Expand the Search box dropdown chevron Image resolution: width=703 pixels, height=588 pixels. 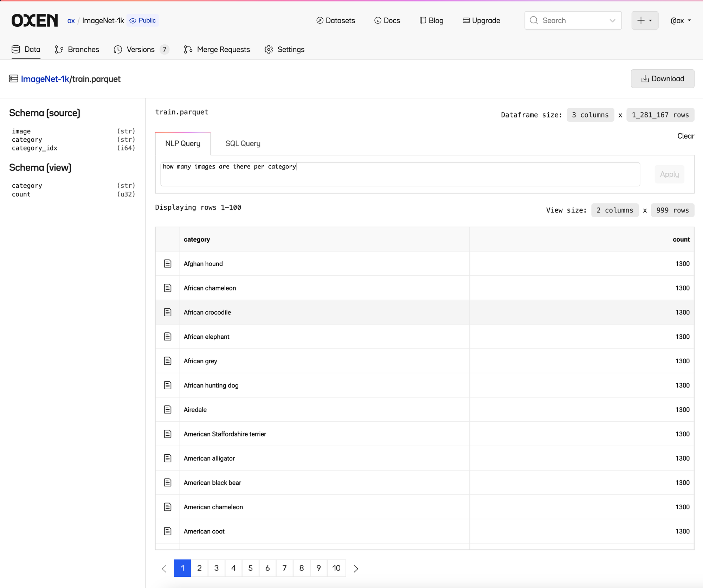[613, 20]
